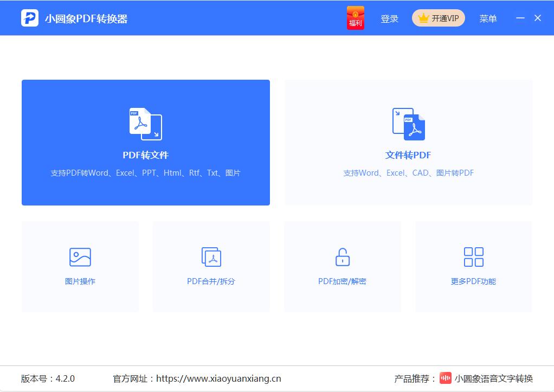Click the PDF加密/解密 padlock icon
This screenshot has width=554, height=392.
pos(343,257)
